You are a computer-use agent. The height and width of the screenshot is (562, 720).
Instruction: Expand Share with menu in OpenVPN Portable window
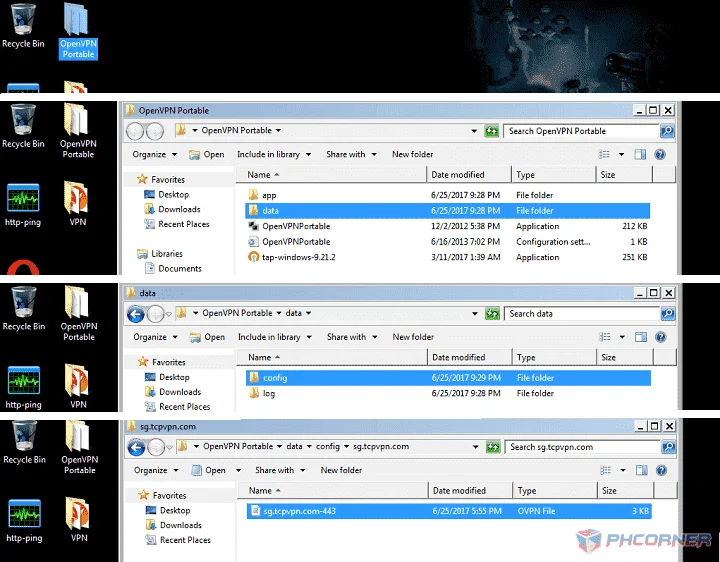coord(352,155)
